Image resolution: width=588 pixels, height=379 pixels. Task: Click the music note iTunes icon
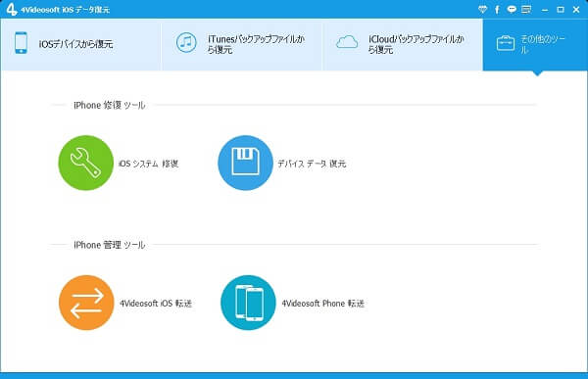click(186, 43)
